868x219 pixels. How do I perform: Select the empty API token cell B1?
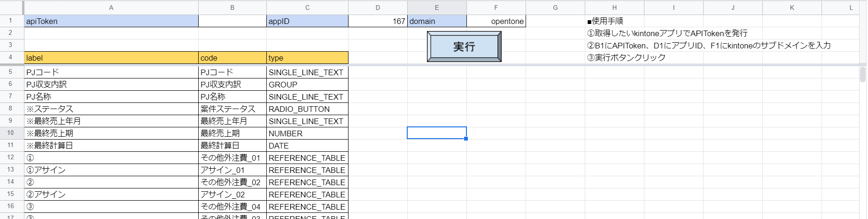(x=232, y=21)
